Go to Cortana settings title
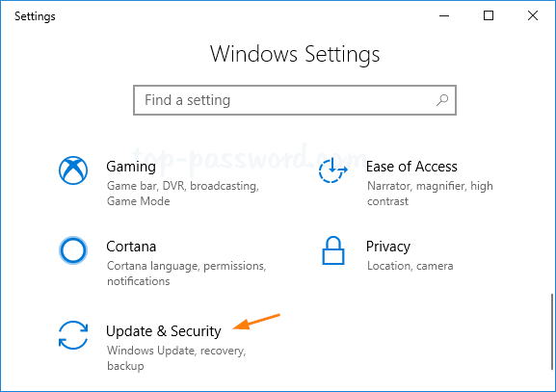The image size is (556, 392). click(x=131, y=247)
